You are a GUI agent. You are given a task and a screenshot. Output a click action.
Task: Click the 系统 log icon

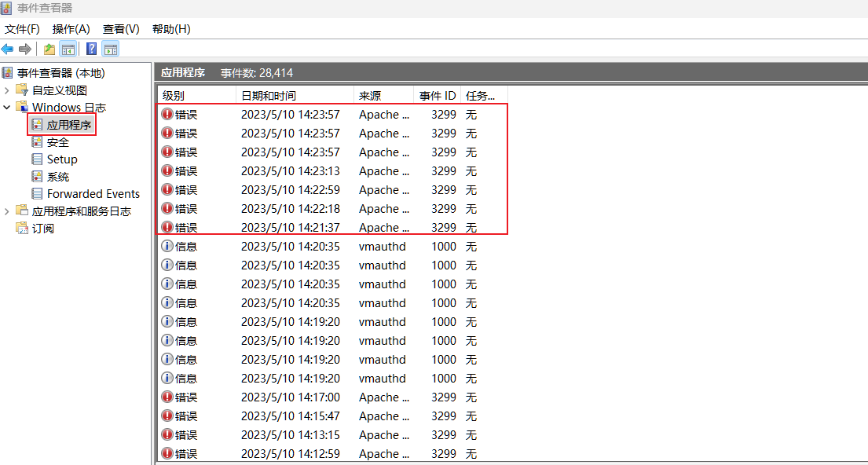coord(37,177)
